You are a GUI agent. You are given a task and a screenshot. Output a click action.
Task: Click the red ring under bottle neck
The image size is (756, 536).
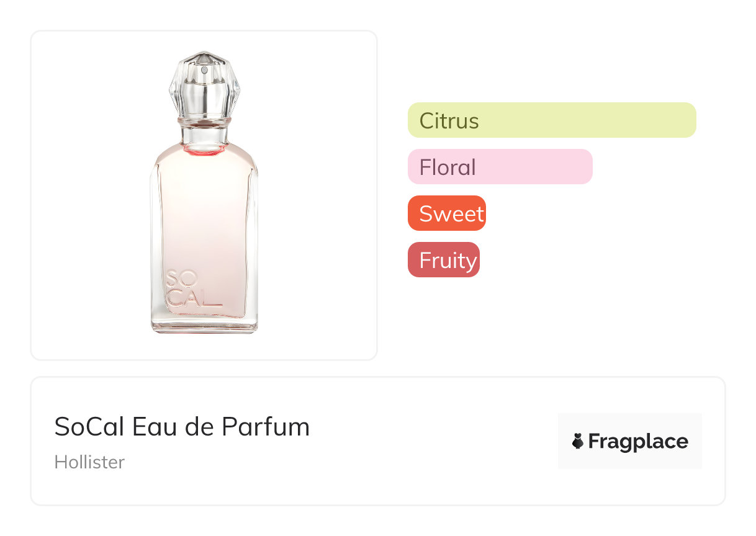click(x=205, y=150)
